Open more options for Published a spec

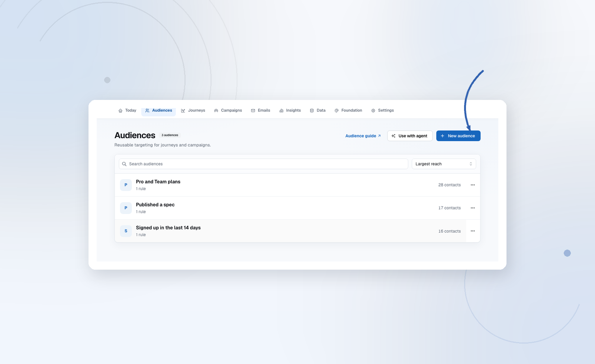[x=473, y=208]
